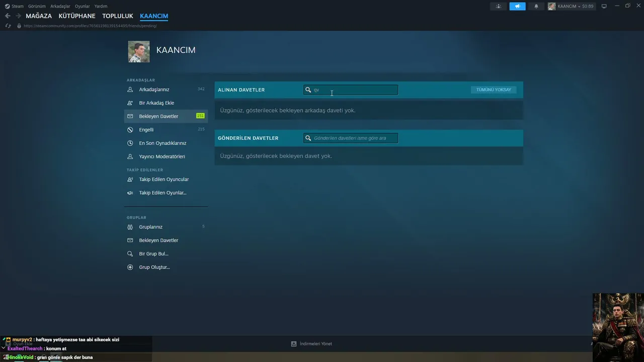
Task: Click the KAANCIM profile name heading
Action: (x=176, y=50)
